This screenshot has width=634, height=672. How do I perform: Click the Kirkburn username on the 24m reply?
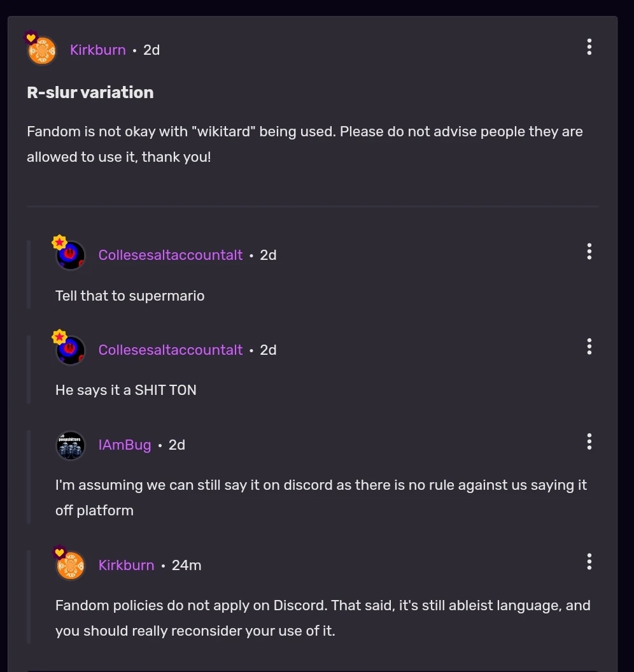coord(127,566)
